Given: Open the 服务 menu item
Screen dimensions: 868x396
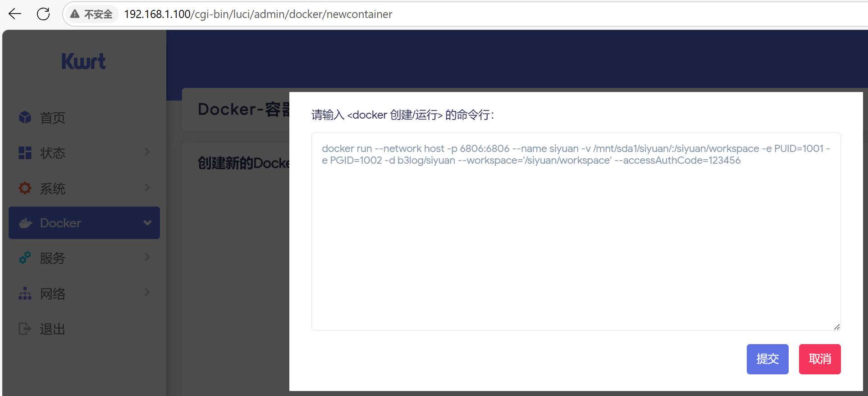Looking at the screenshot, I should pos(84,258).
